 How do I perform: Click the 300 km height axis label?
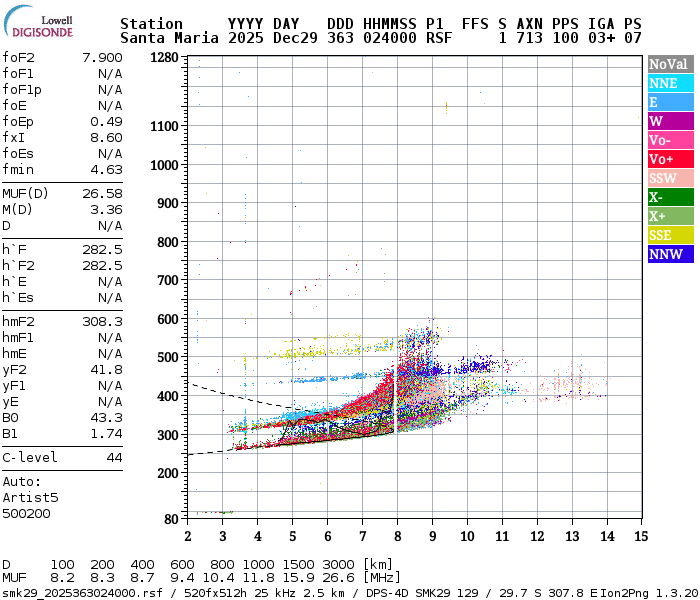click(x=168, y=435)
